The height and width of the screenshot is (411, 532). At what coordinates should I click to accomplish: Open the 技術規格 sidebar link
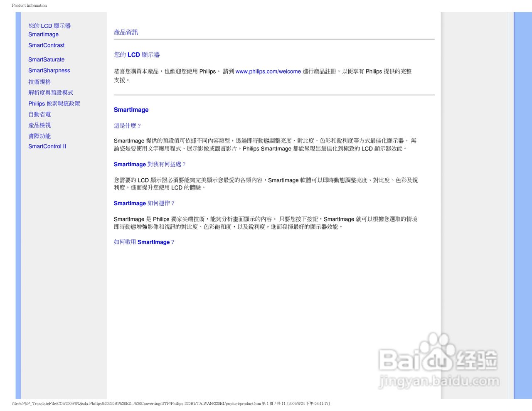coord(39,82)
